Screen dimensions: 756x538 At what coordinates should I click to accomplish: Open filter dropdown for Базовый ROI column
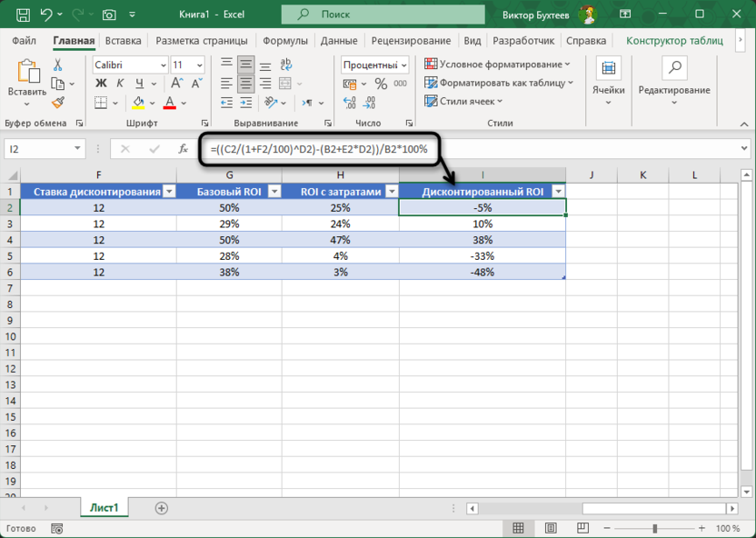point(270,191)
